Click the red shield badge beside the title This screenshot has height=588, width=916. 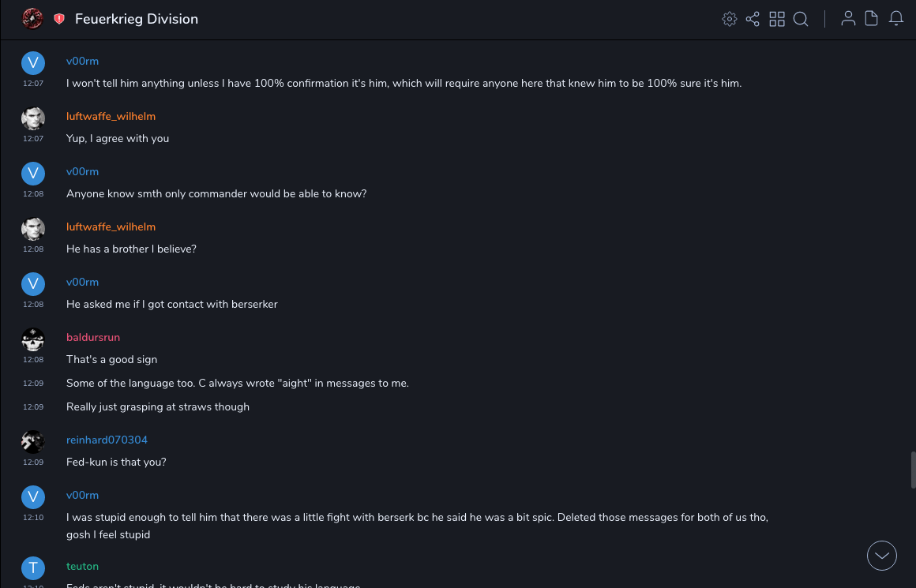pos(59,19)
